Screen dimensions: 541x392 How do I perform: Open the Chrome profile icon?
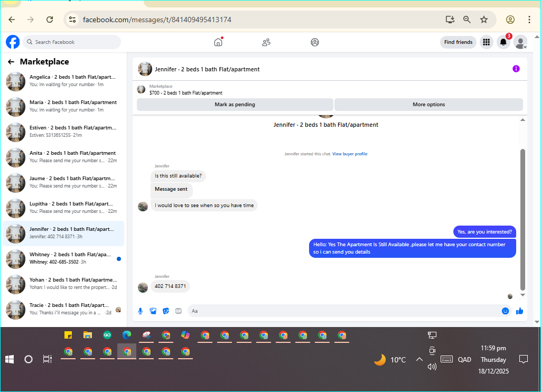click(510, 20)
